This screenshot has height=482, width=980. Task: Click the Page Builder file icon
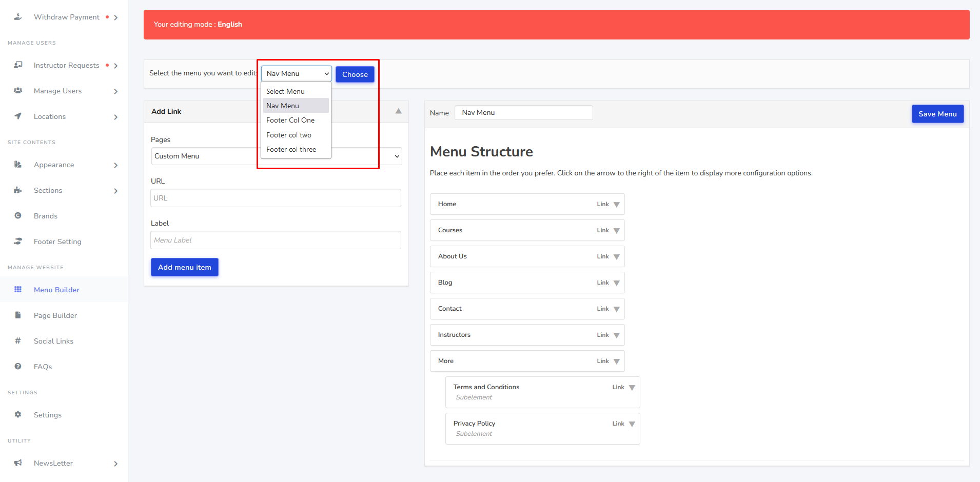pos(18,315)
